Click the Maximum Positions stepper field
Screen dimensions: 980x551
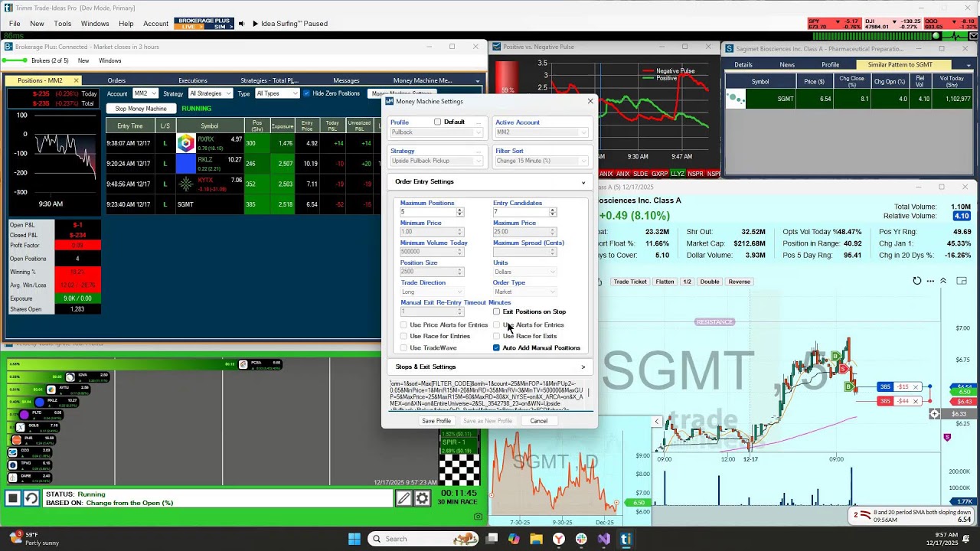[x=432, y=212]
